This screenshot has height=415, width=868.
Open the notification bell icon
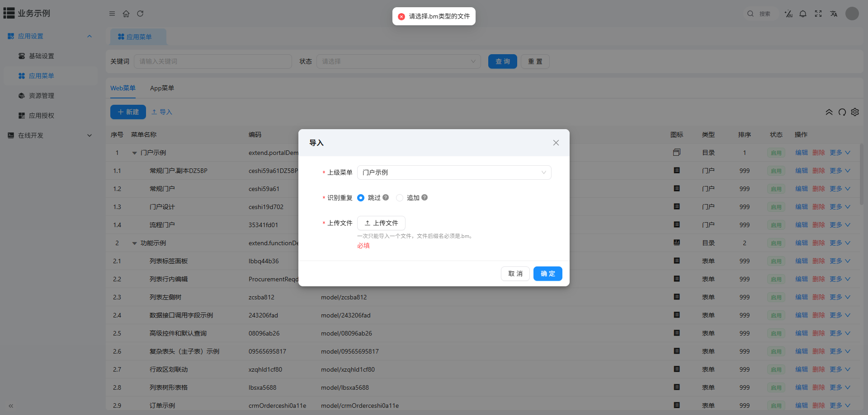803,14
